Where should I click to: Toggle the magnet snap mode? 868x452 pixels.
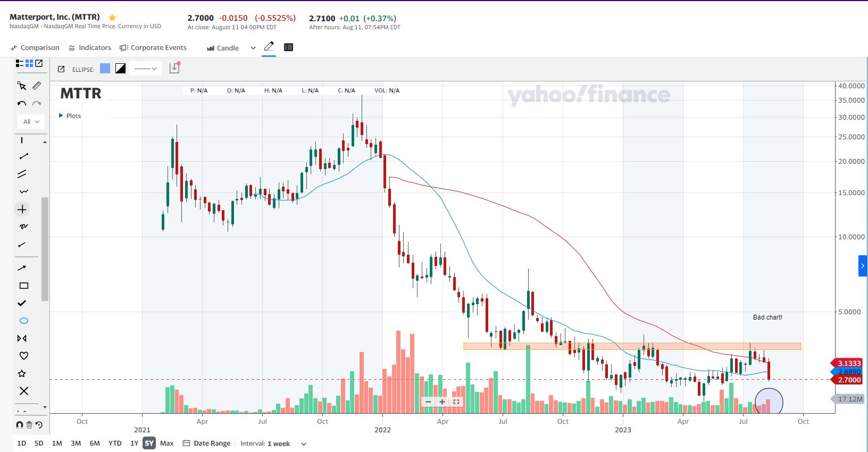point(20,425)
